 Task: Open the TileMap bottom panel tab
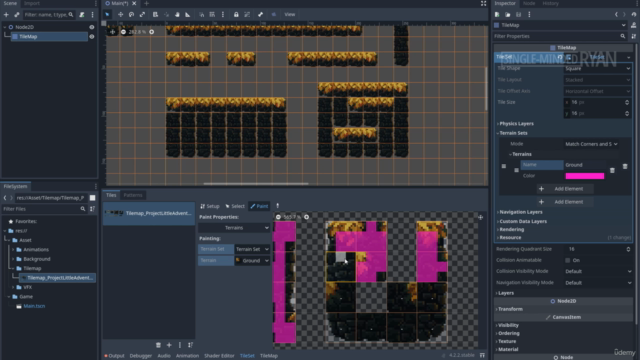click(x=269, y=356)
